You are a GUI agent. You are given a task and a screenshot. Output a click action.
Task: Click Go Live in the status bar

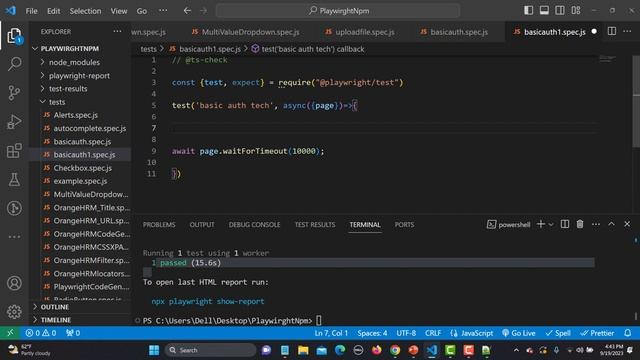[518, 333]
